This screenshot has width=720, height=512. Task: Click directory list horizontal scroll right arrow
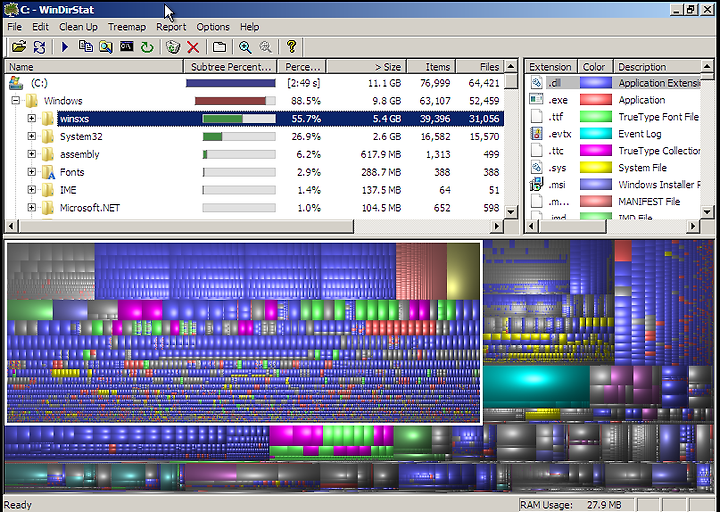point(496,225)
